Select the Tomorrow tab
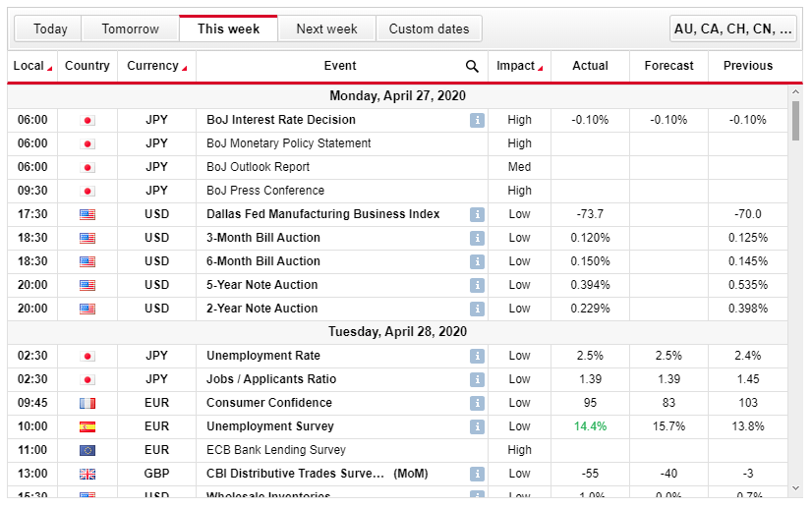Image resolution: width=812 pixels, height=508 pixels. click(x=130, y=28)
